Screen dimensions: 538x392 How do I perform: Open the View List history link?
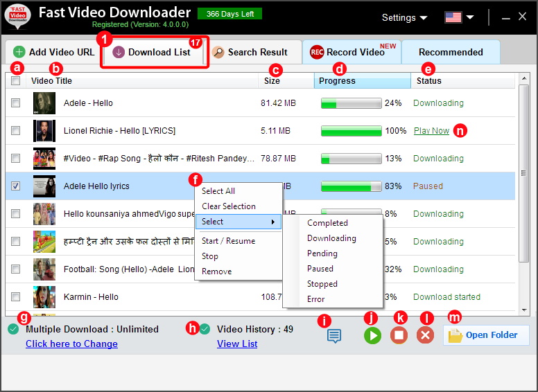coord(237,344)
